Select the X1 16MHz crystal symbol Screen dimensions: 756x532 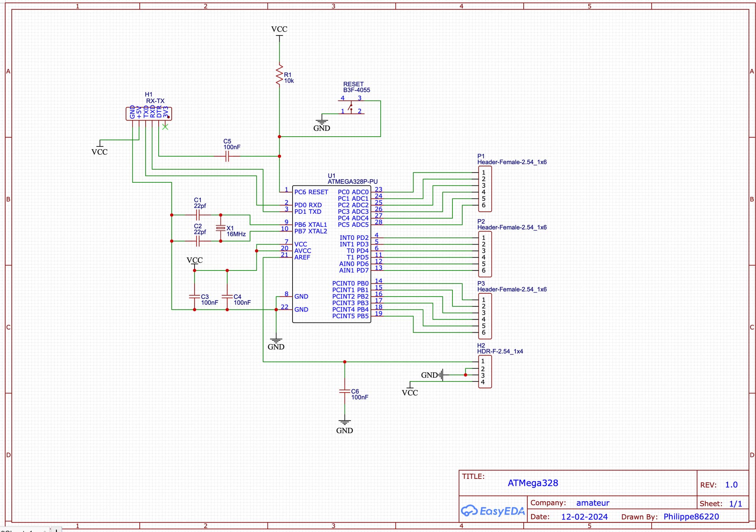pos(220,228)
